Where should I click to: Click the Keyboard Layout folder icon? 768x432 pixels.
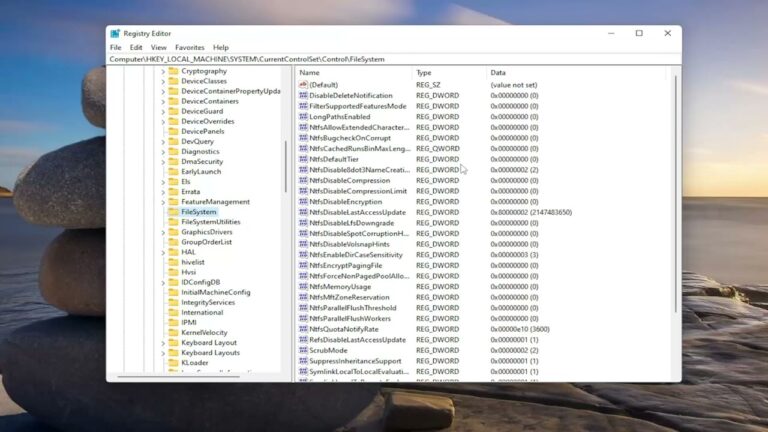click(173, 342)
